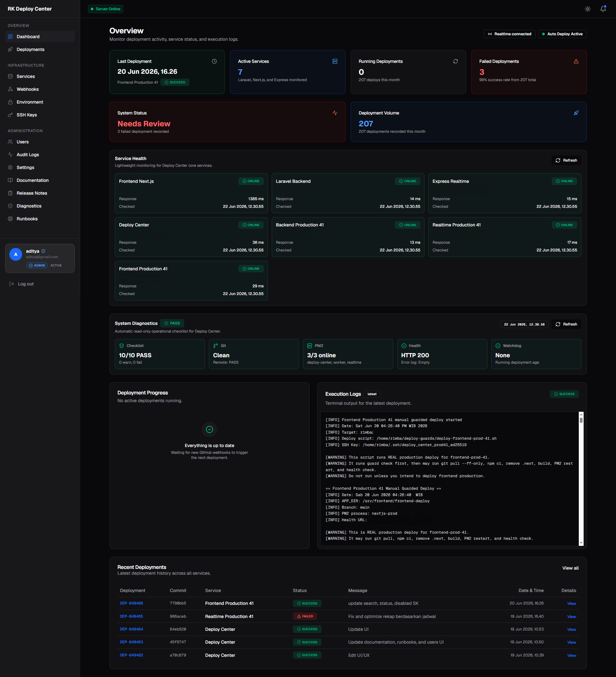This screenshot has height=677, width=616.
Task: Click the Watchdog check icon in diagnostics
Action: pos(498,345)
